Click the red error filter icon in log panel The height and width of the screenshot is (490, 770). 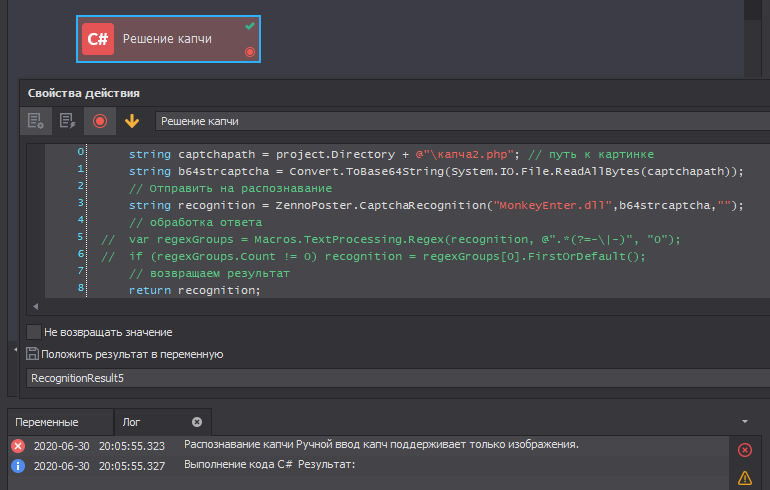click(x=745, y=450)
